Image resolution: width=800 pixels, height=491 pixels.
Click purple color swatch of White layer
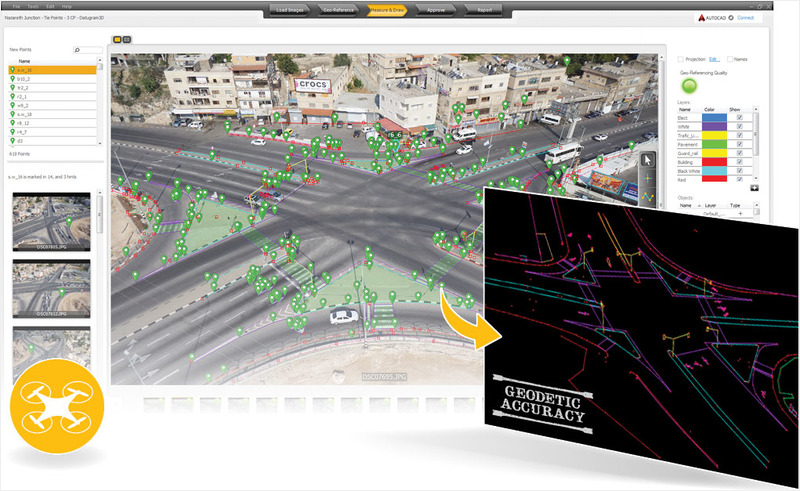[x=714, y=127]
